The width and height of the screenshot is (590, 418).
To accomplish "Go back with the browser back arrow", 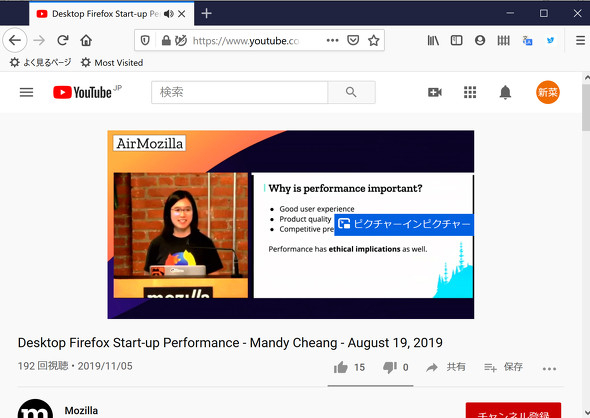I will 15,40.
